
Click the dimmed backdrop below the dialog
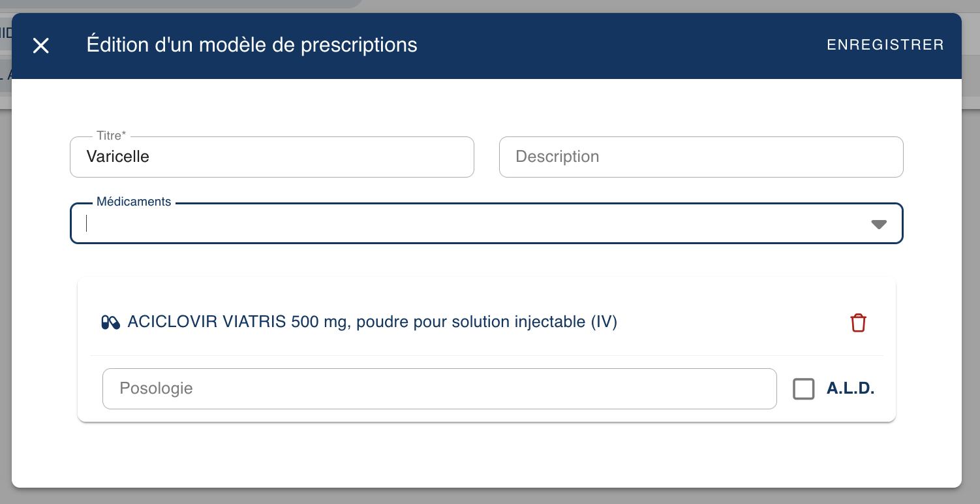489,497
